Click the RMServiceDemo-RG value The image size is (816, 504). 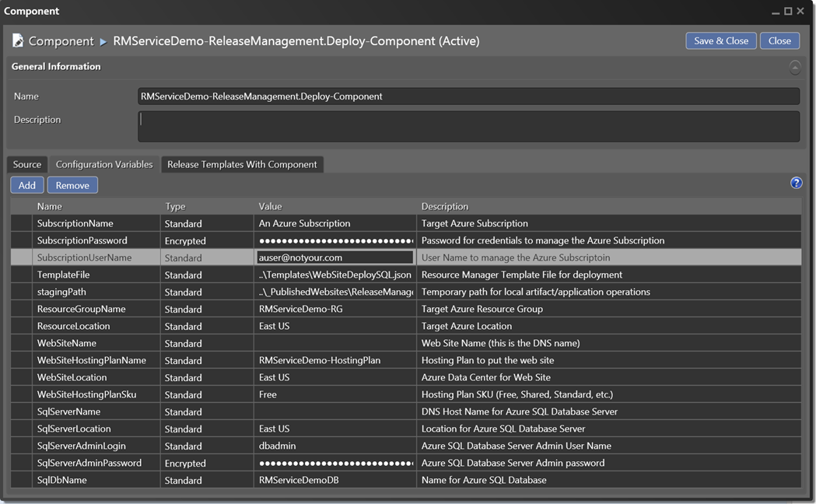click(335, 309)
